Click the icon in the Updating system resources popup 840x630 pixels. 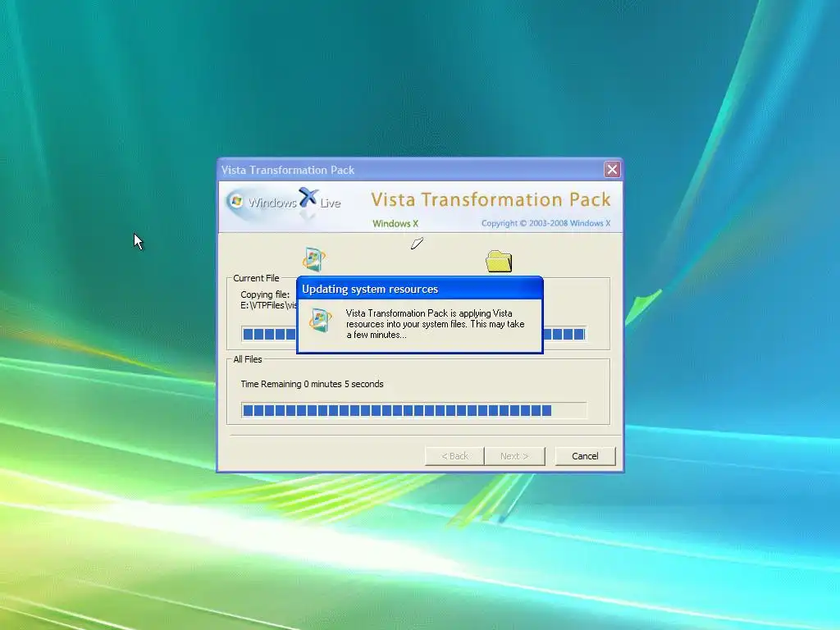click(x=321, y=320)
